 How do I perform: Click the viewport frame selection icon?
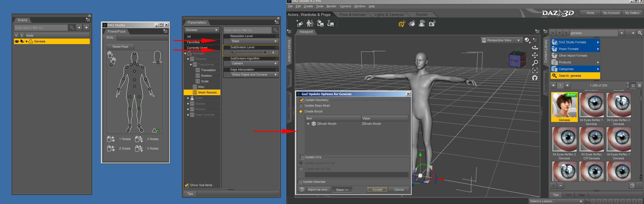pyautogui.click(x=535, y=70)
